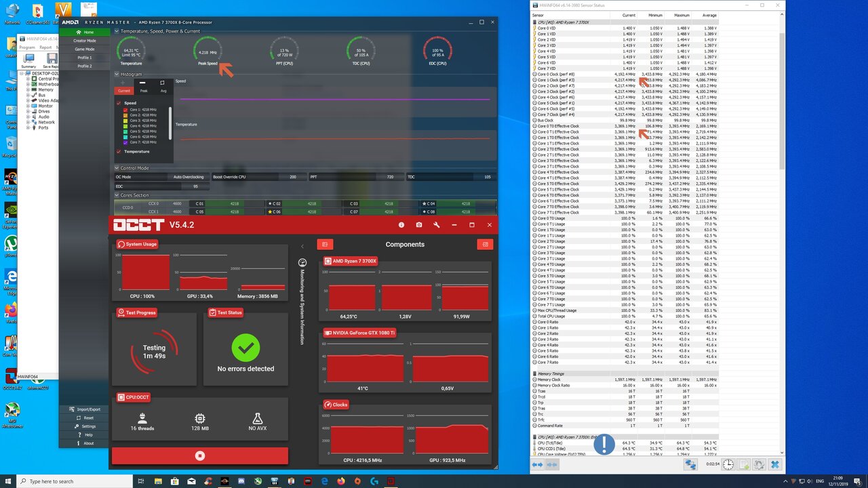Collapse Temperature, Speed, Power & Current section

coord(116,31)
